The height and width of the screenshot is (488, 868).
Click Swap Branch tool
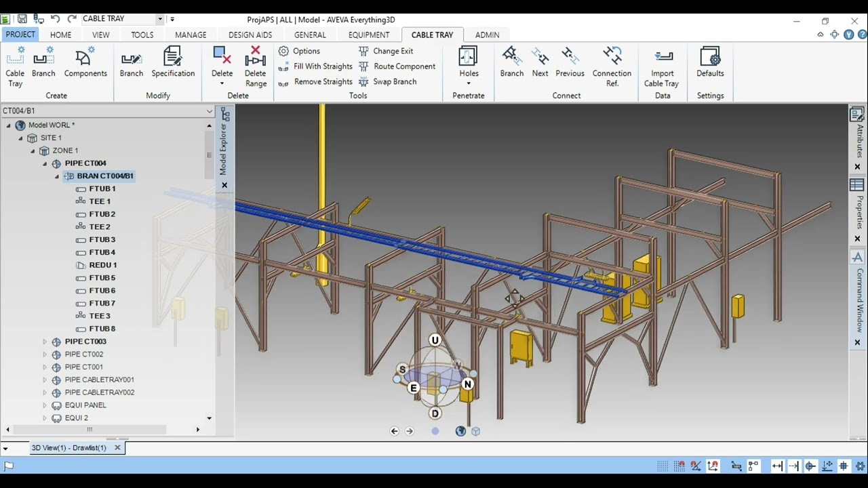387,82
